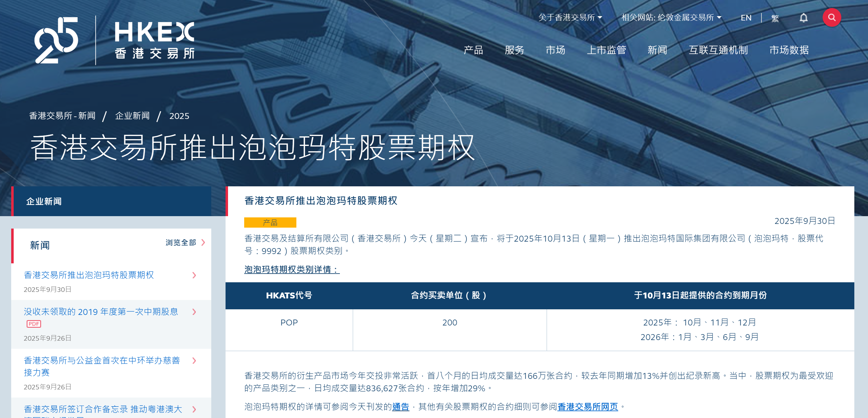The height and width of the screenshot is (418, 868).
Task: Select the orange 产品 category tag
Action: (x=270, y=223)
